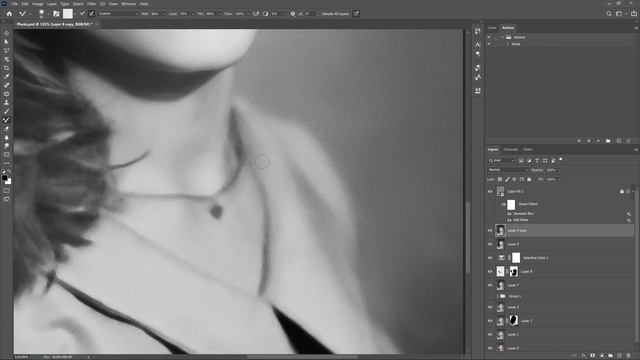Click the current brush load color swatch
The image size is (640, 360).
[68, 13]
